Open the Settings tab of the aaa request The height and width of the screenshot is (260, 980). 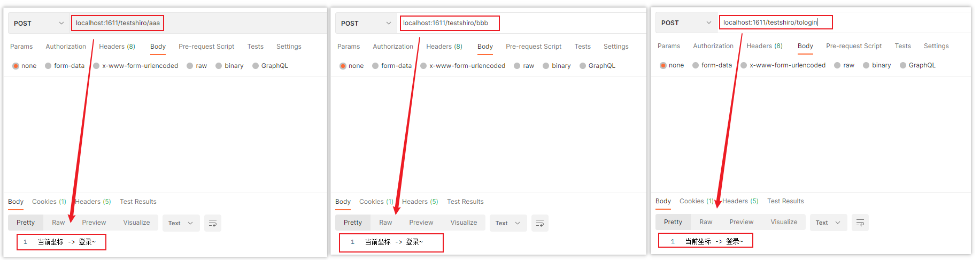pos(289,47)
